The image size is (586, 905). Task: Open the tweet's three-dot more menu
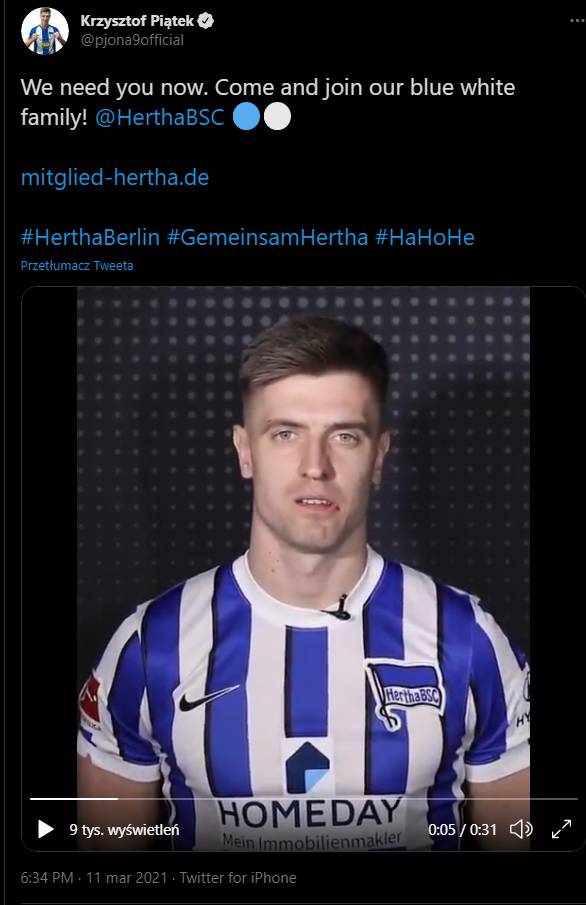tap(577, 21)
